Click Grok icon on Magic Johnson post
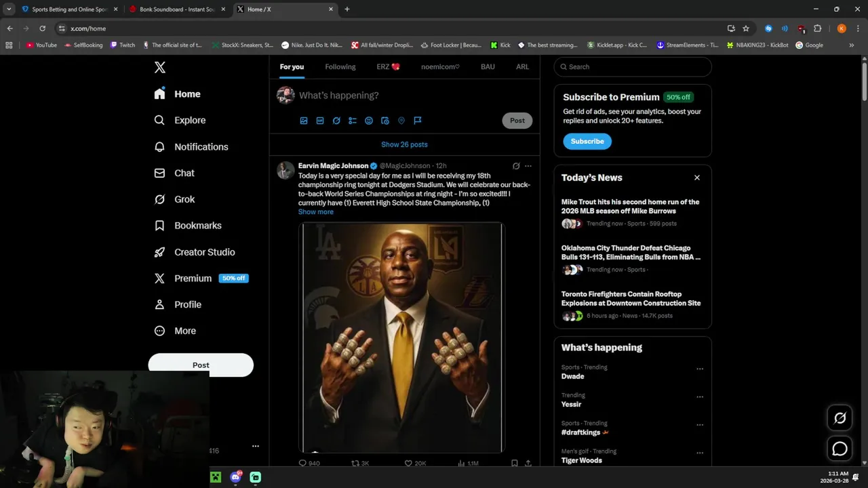The height and width of the screenshot is (488, 868). click(516, 166)
